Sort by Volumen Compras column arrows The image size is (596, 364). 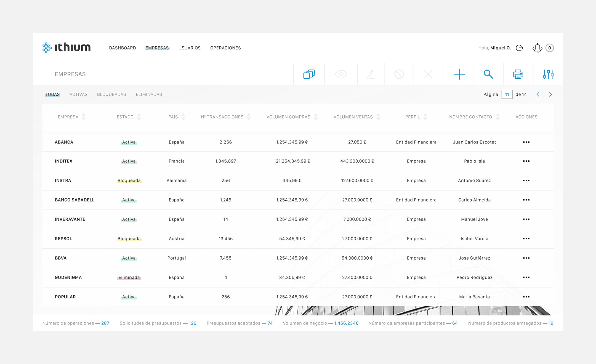(x=316, y=117)
